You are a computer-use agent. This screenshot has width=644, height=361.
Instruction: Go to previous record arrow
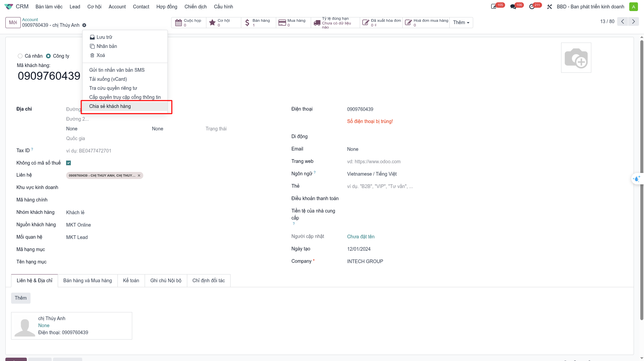622,21
